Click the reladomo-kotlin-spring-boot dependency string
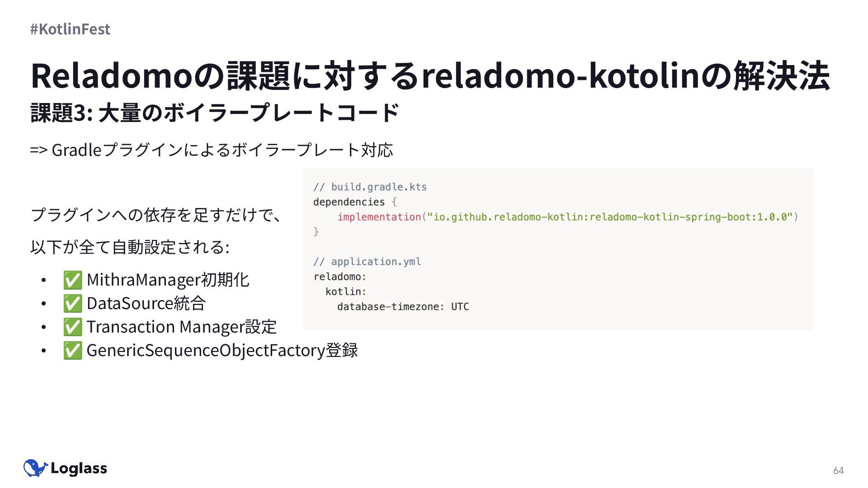Screen dimensions: 868x488 coord(610,217)
